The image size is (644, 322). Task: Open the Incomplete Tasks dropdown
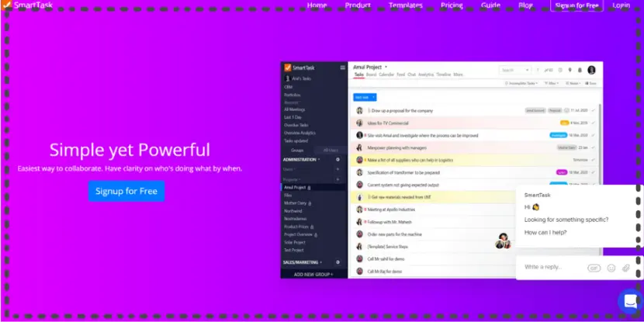point(521,83)
